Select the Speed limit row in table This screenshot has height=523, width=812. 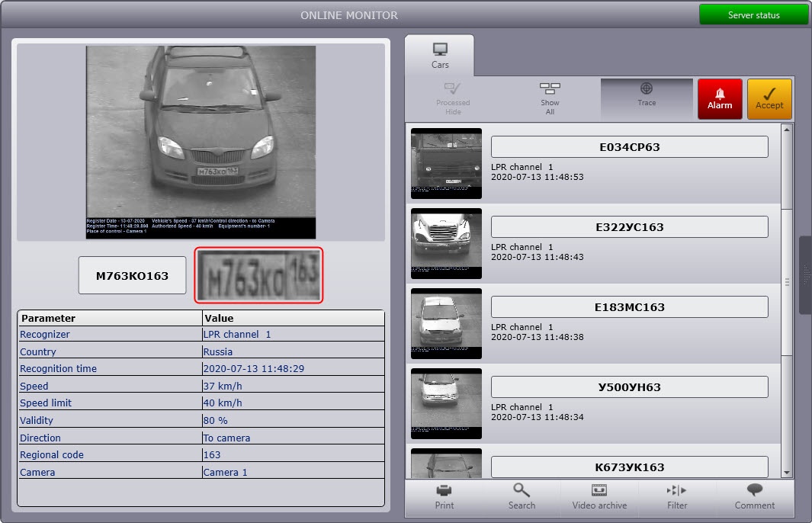click(201, 403)
